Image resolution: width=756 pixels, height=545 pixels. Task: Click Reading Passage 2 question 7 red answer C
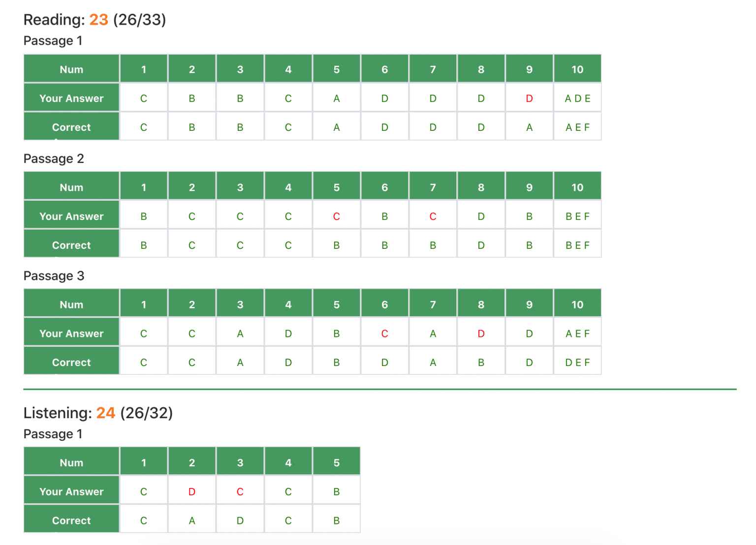(x=433, y=216)
